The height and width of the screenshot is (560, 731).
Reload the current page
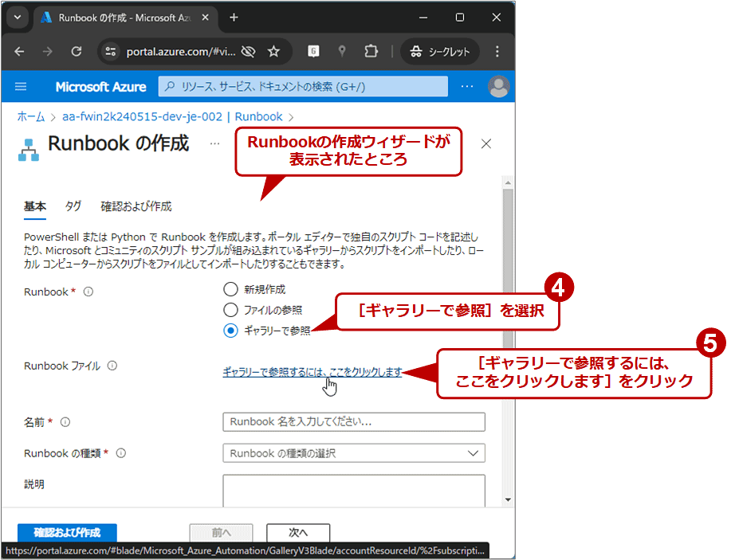pyautogui.click(x=77, y=51)
